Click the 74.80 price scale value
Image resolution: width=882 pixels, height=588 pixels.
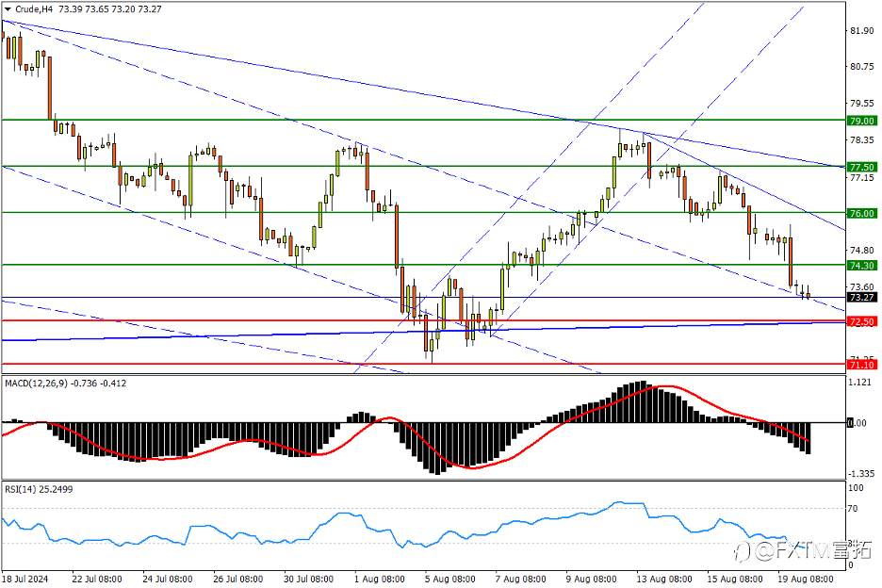pyautogui.click(x=862, y=251)
